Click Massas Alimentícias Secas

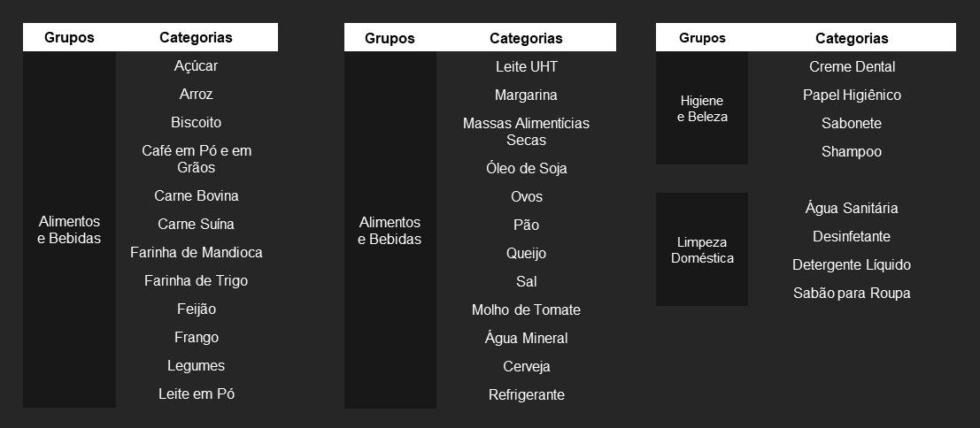pyautogui.click(x=526, y=132)
